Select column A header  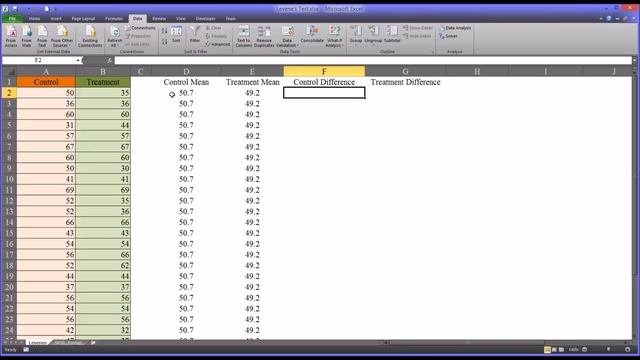point(46,71)
